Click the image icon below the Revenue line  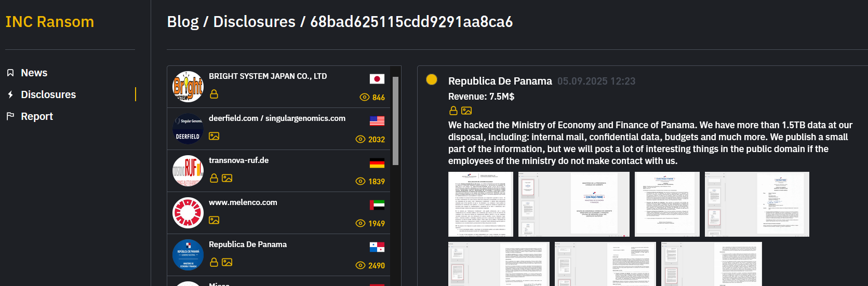pyautogui.click(x=466, y=111)
